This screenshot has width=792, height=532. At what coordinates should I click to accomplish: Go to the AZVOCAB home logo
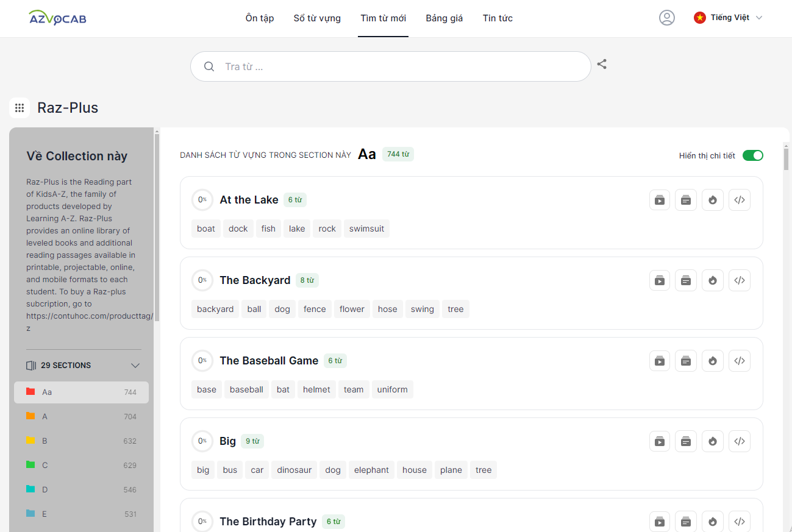click(x=57, y=18)
